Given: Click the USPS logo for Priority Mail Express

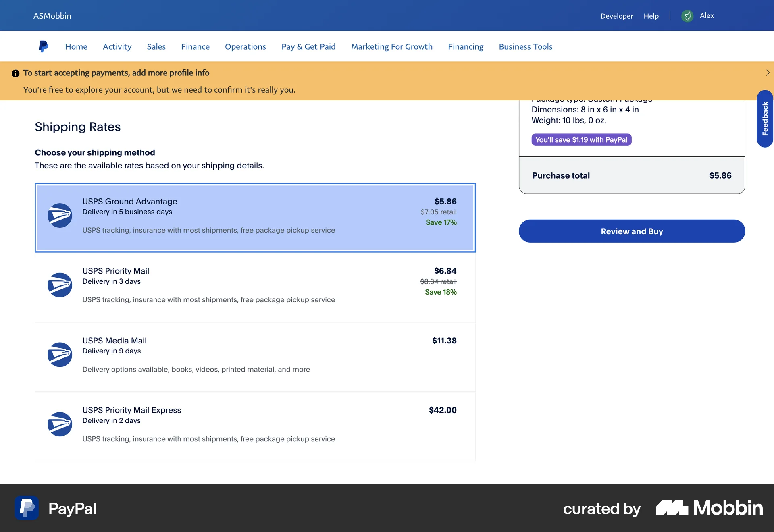Looking at the screenshot, I should [60, 424].
